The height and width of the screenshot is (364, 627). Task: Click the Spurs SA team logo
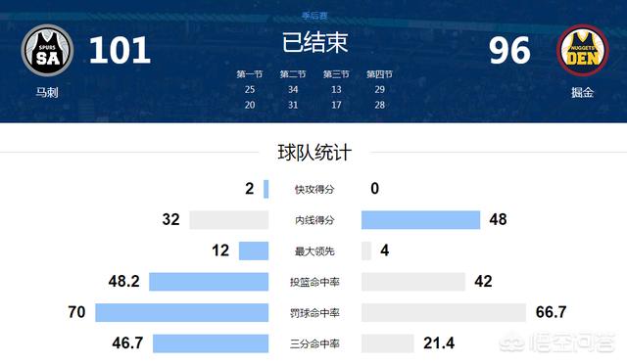click(x=47, y=50)
